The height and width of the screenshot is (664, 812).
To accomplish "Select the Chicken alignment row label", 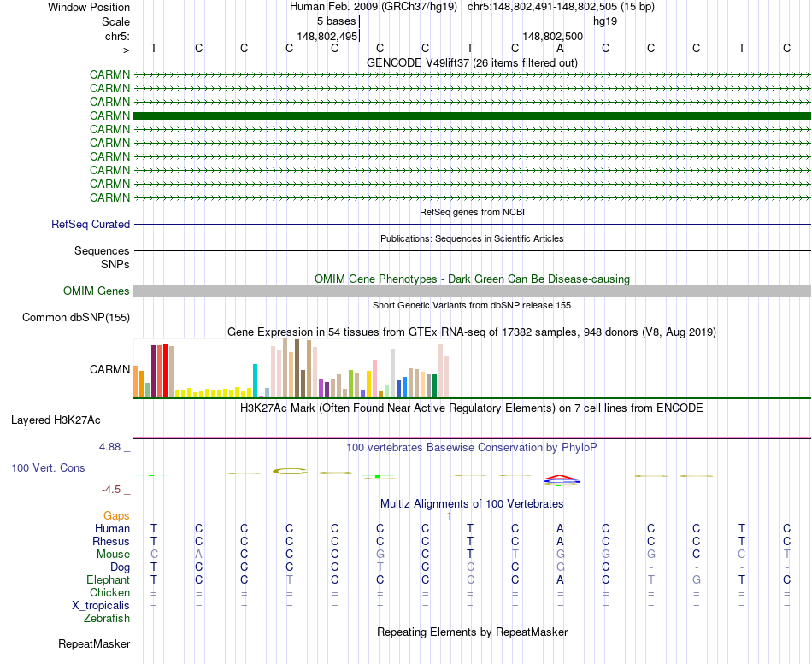I will pos(109,592).
